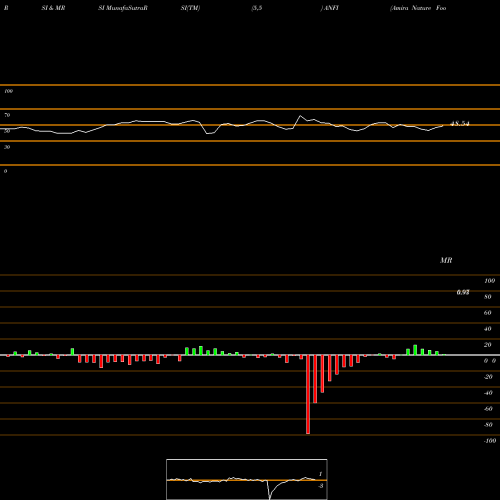The width and height of the screenshot is (500, 500).
Task: Click the -40 label on the MR axis
Action: point(488,393)
